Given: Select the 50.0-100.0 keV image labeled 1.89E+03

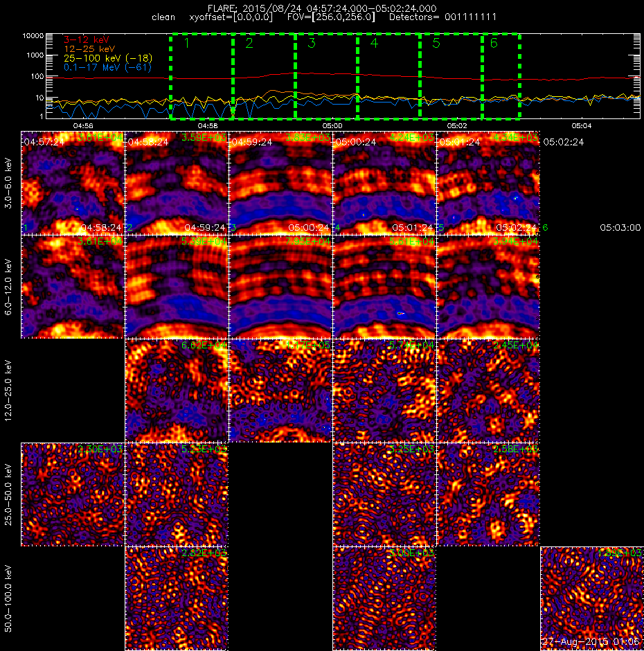Looking at the screenshot, I should tap(592, 598).
